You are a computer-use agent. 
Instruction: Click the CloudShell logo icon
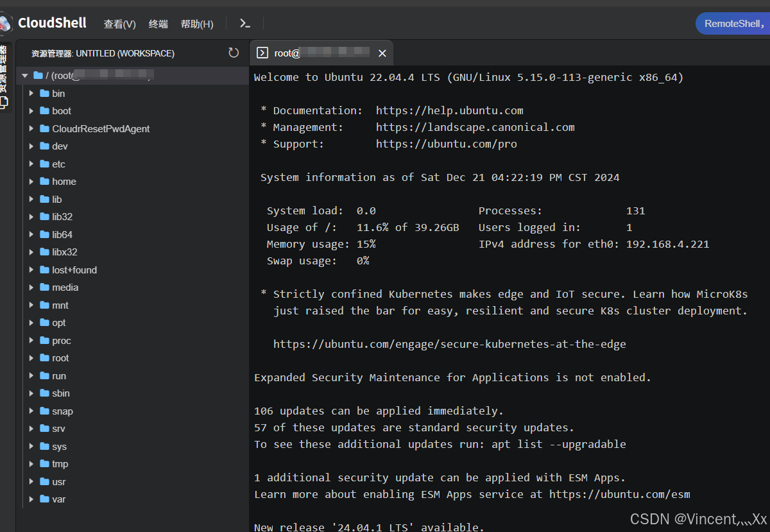pyautogui.click(x=6, y=23)
